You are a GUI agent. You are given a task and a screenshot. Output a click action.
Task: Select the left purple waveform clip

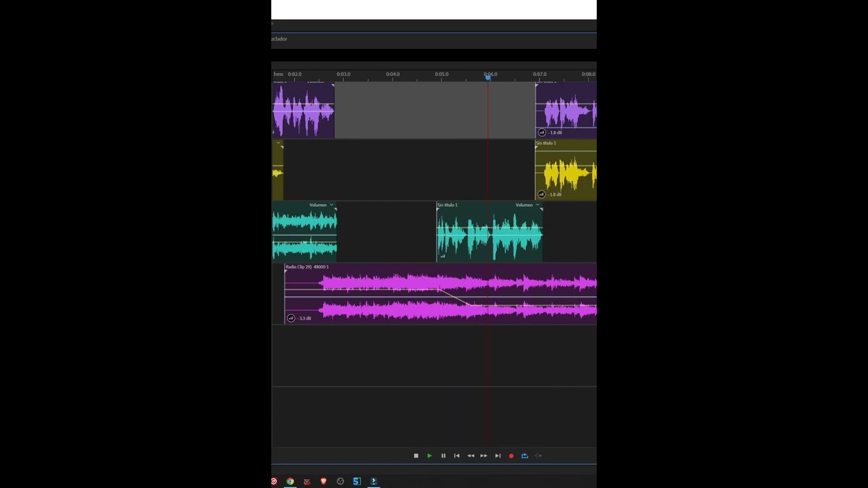[x=303, y=110]
